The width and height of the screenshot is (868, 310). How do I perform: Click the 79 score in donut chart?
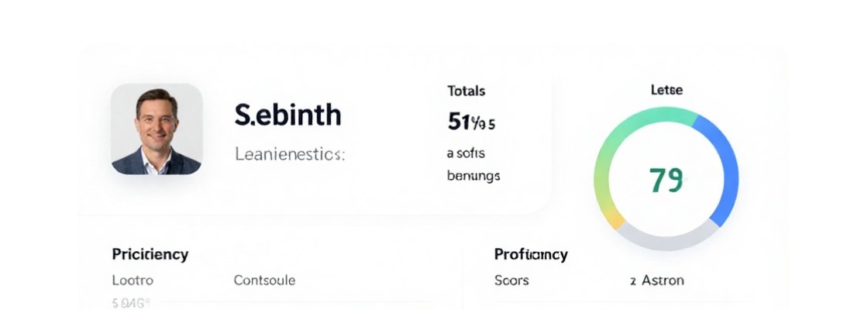(x=666, y=180)
